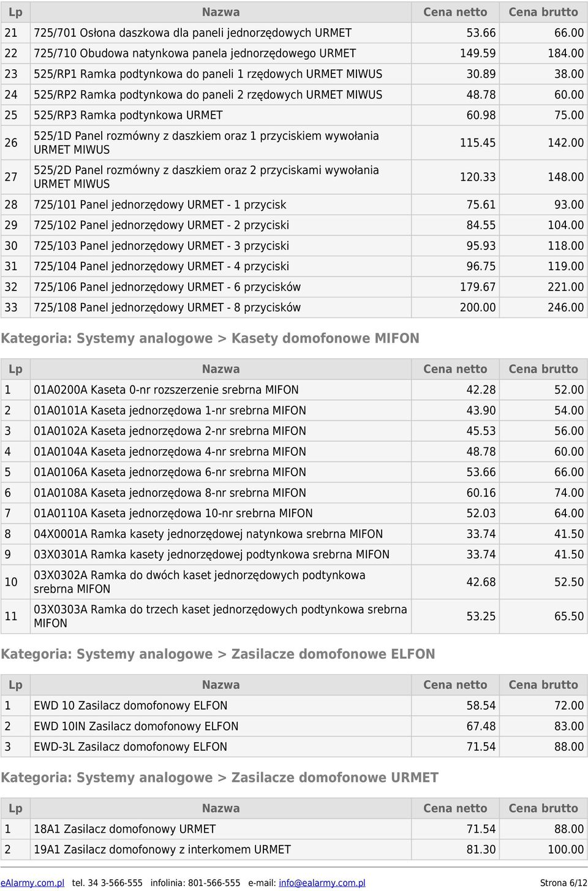The height and width of the screenshot is (891, 588).
Task: Select the 725/701 Osłona daszkowa row name
Action: (192, 32)
